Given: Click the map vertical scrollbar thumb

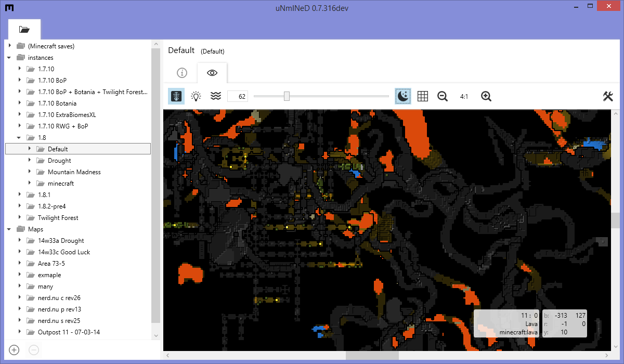Looking at the screenshot, I should (616, 220).
